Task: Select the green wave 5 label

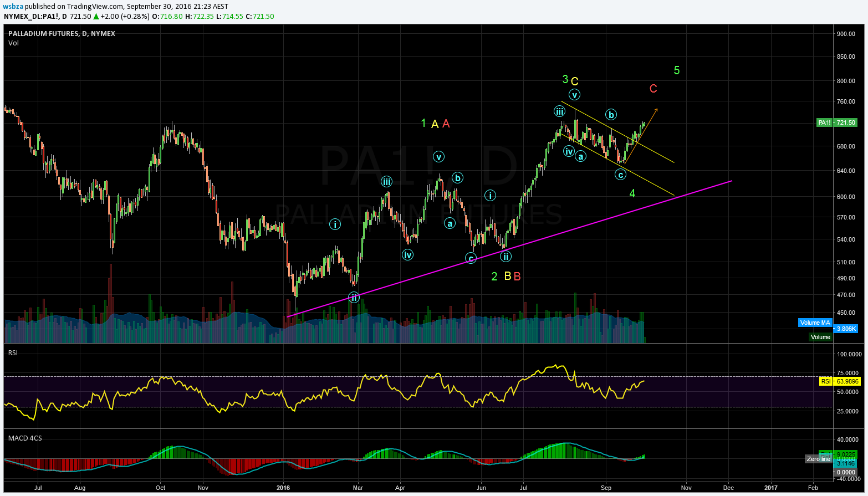Action: (677, 70)
